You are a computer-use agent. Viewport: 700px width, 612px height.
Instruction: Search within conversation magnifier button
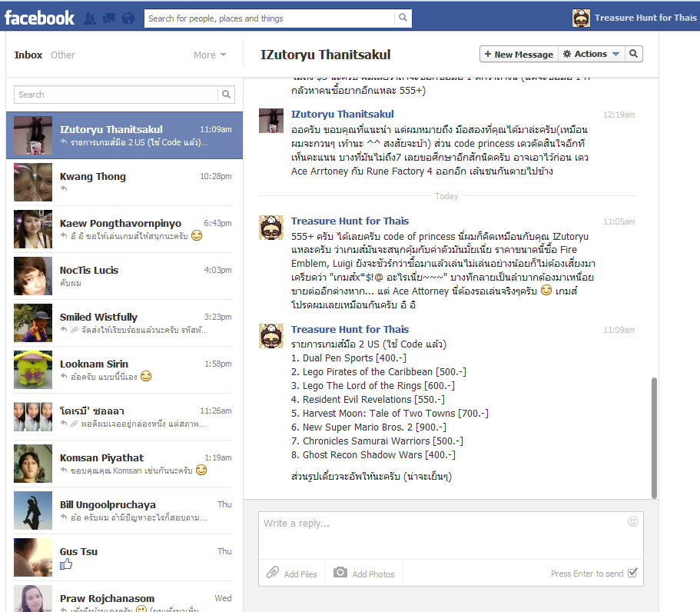(x=633, y=54)
